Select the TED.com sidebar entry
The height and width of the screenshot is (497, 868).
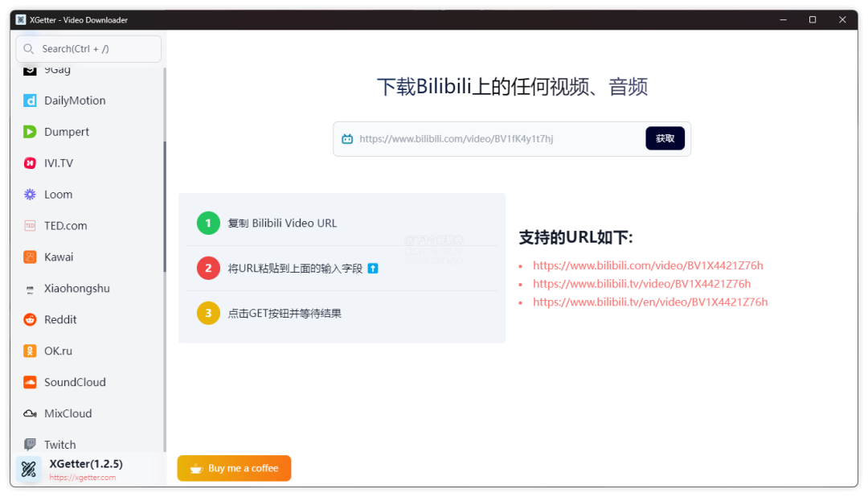(x=88, y=225)
